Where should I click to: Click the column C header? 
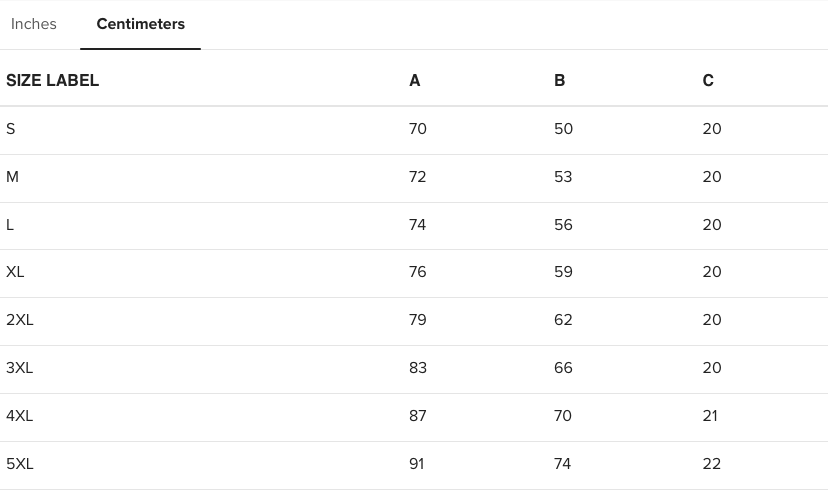coord(708,81)
